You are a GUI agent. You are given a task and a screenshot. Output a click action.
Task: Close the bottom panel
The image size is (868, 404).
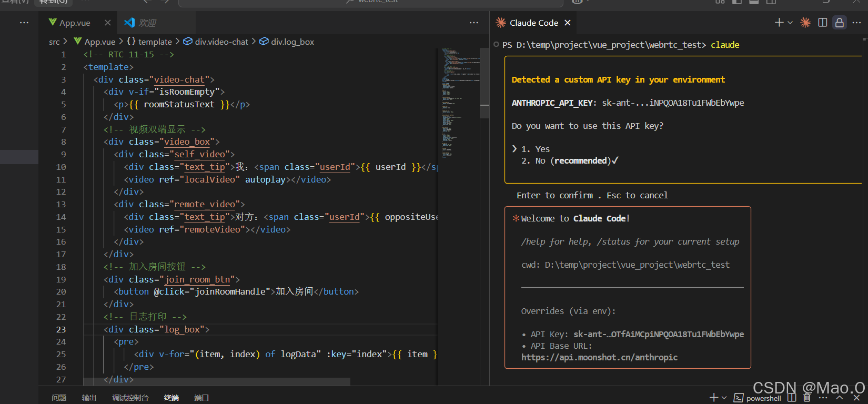(856, 398)
